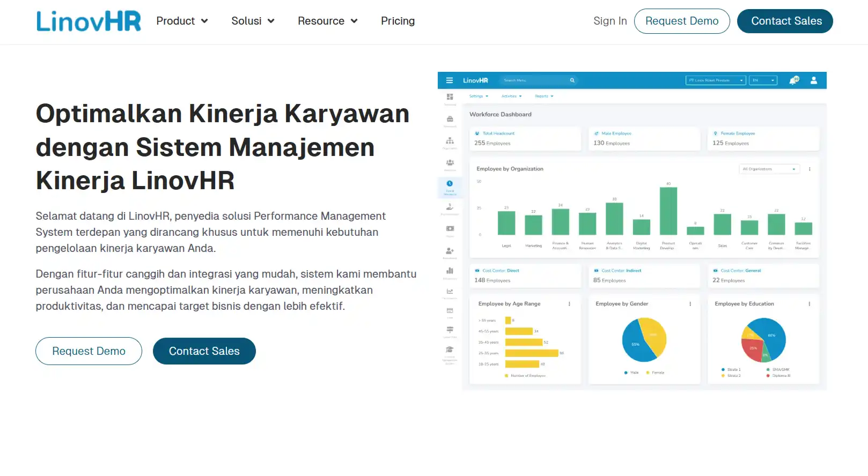The height and width of the screenshot is (476, 868).
Task: Click the search magnifier icon in dashboard
Action: (x=572, y=80)
